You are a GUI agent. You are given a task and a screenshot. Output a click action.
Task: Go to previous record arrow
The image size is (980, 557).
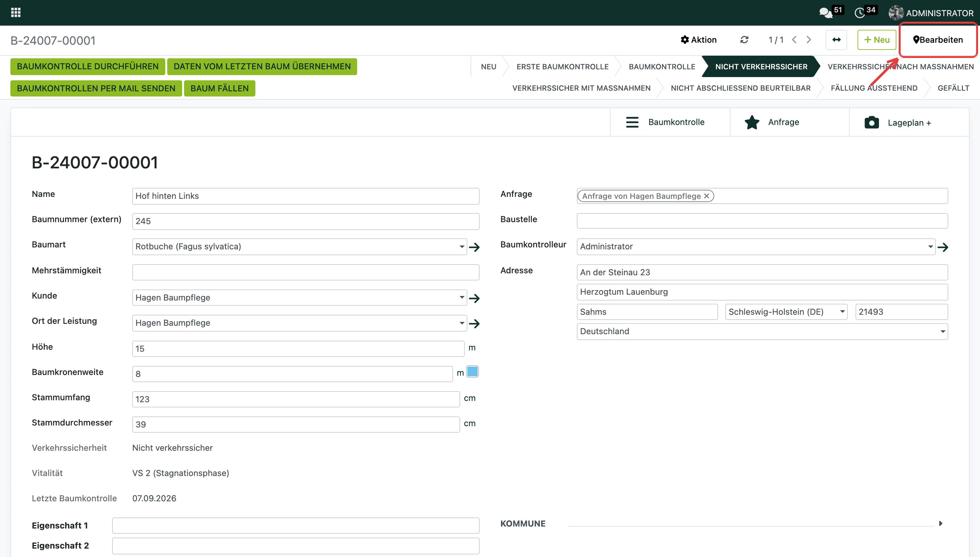pos(794,40)
